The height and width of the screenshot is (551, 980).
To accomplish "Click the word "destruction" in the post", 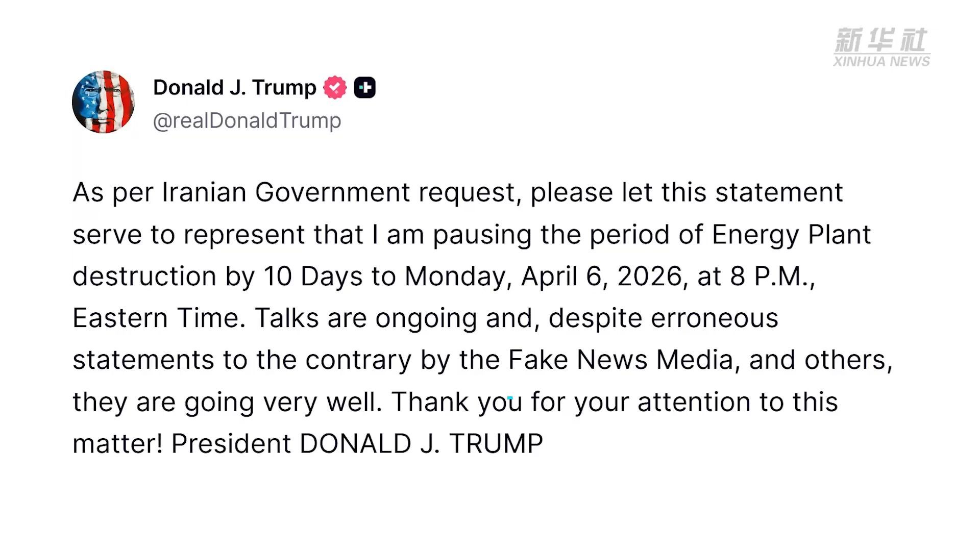I will click(144, 277).
